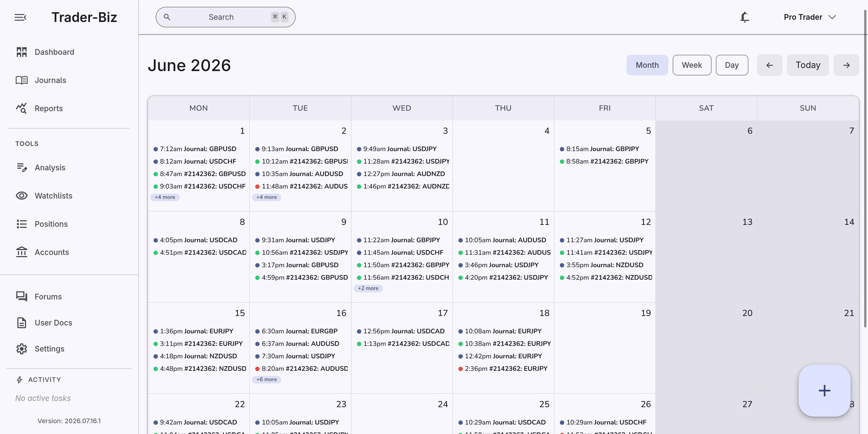Open the Pro Trader account dropdown
This screenshot has width=868, height=434.
coord(810,17)
